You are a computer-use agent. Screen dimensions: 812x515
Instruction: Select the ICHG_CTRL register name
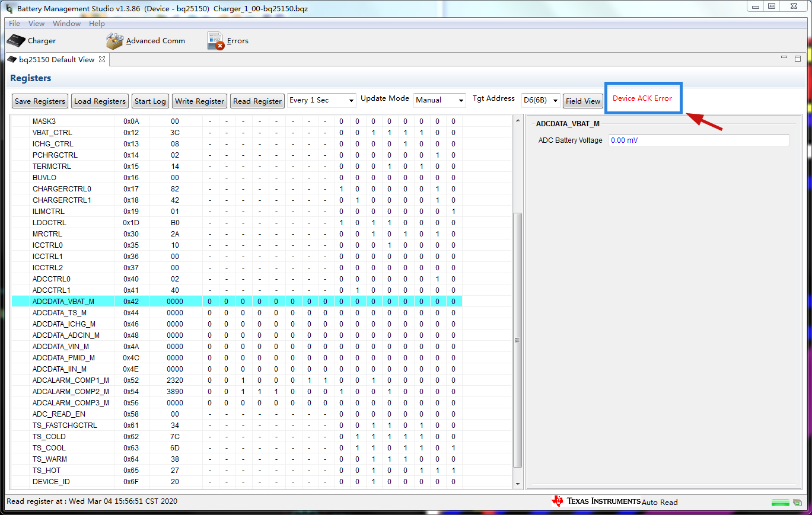pyautogui.click(x=53, y=143)
